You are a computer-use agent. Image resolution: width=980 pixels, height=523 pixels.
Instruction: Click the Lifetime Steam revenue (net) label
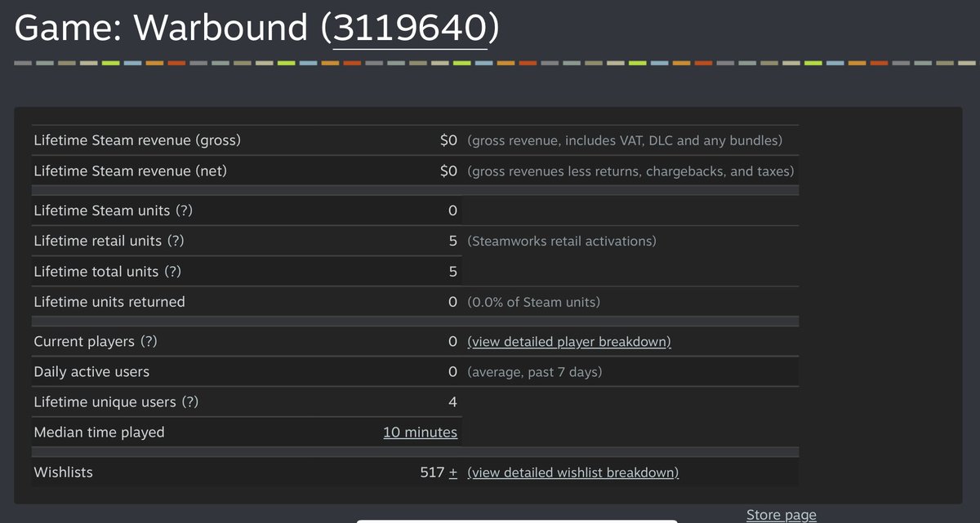point(131,171)
